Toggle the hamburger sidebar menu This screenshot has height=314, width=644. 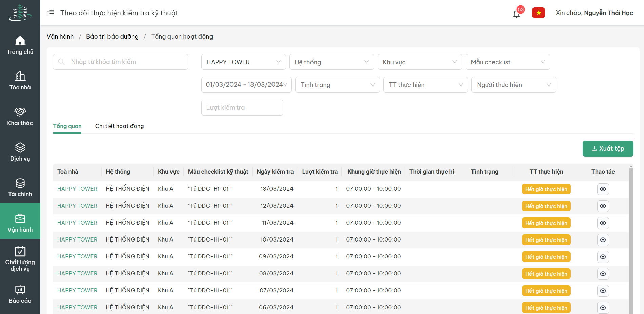click(51, 13)
